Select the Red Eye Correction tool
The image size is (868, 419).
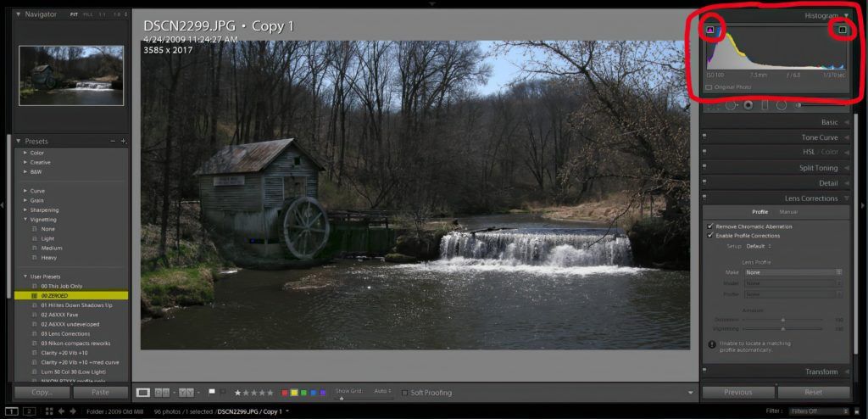coord(748,105)
